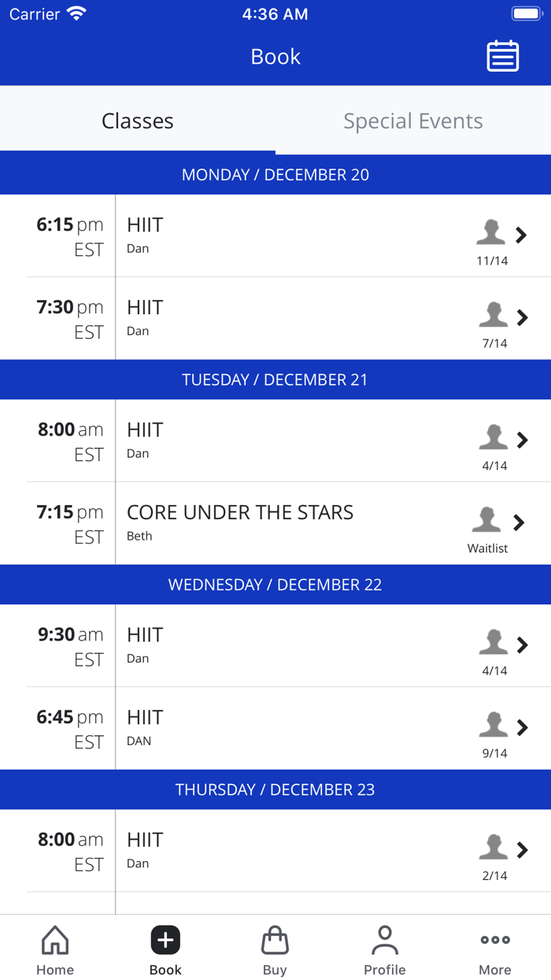Tap the Thursday / December 23 header
The image size is (551, 980).
click(275, 789)
